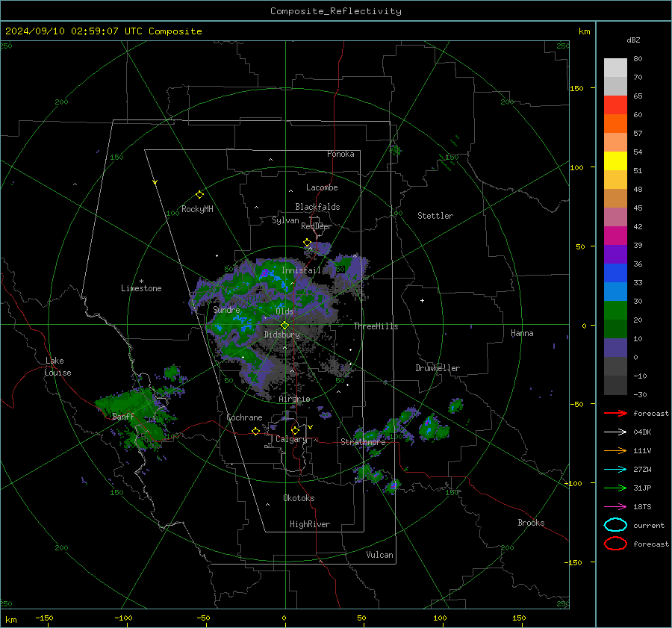Click the Calgary city label
The width and height of the screenshot is (672, 628).
coord(291,439)
